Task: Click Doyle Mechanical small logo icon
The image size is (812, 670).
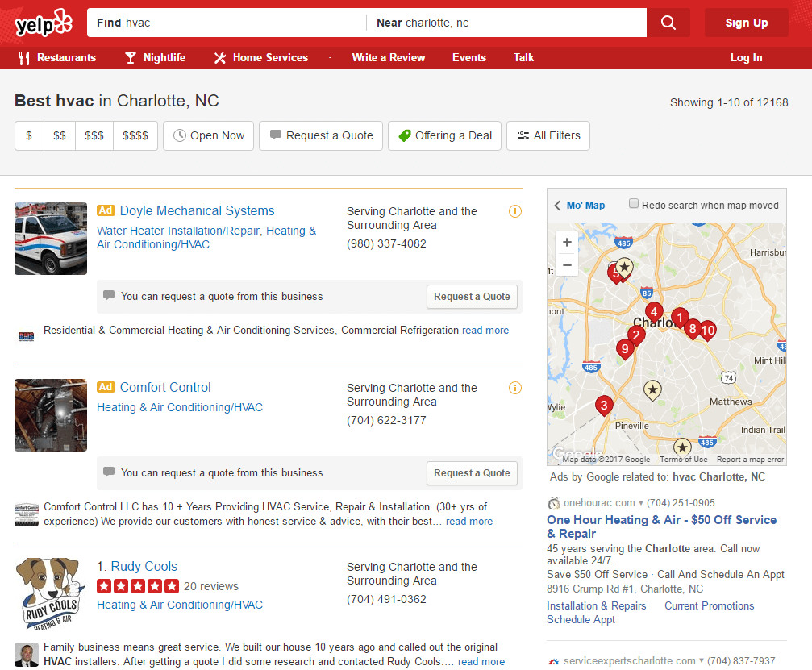Action: click(x=27, y=336)
